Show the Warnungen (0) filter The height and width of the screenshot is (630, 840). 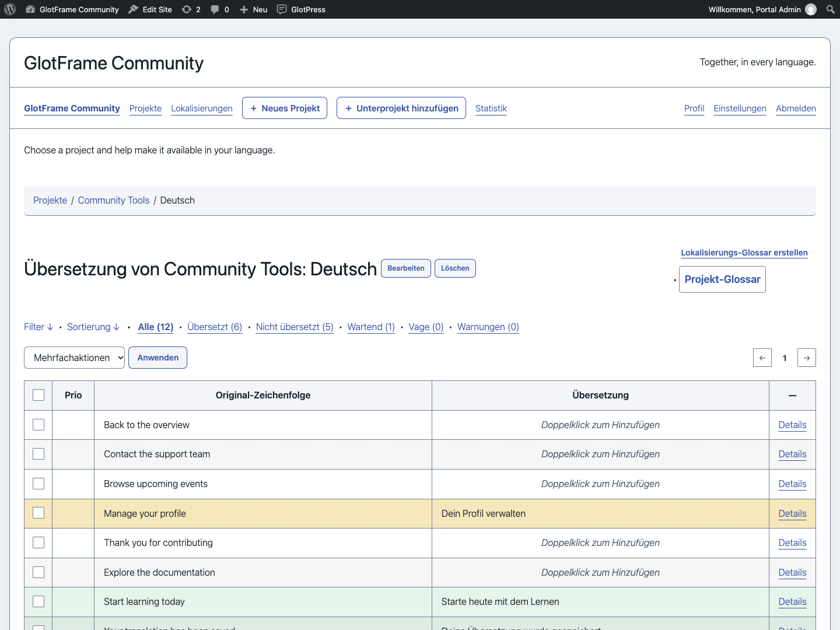[488, 327]
